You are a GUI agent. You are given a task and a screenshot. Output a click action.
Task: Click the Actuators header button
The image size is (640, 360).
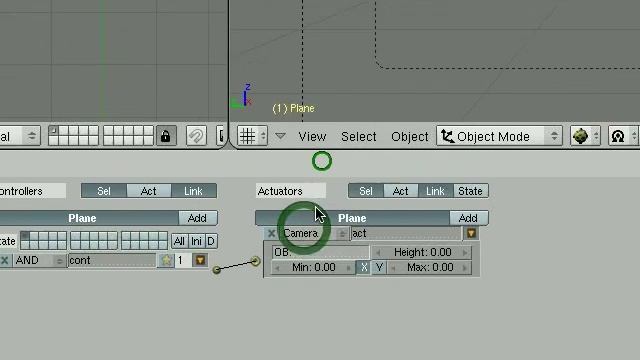point(291,191)
